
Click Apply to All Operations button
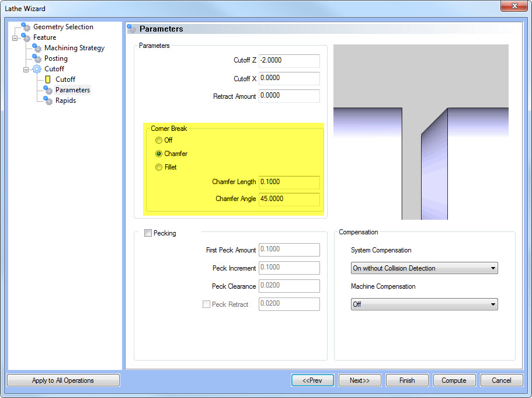pyautogui.click(x=63, y=380)
